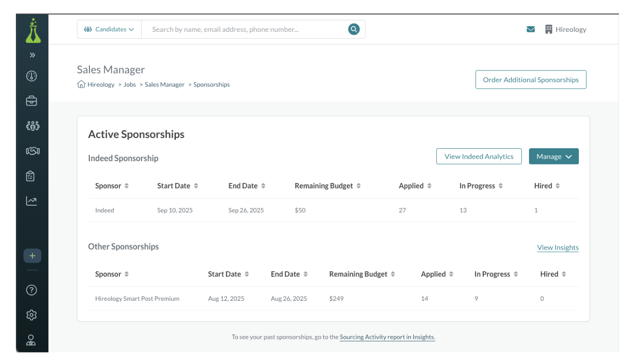The image size is (632, 364).
Task: Open the mail envelope icon
Action: click(531, 29)
